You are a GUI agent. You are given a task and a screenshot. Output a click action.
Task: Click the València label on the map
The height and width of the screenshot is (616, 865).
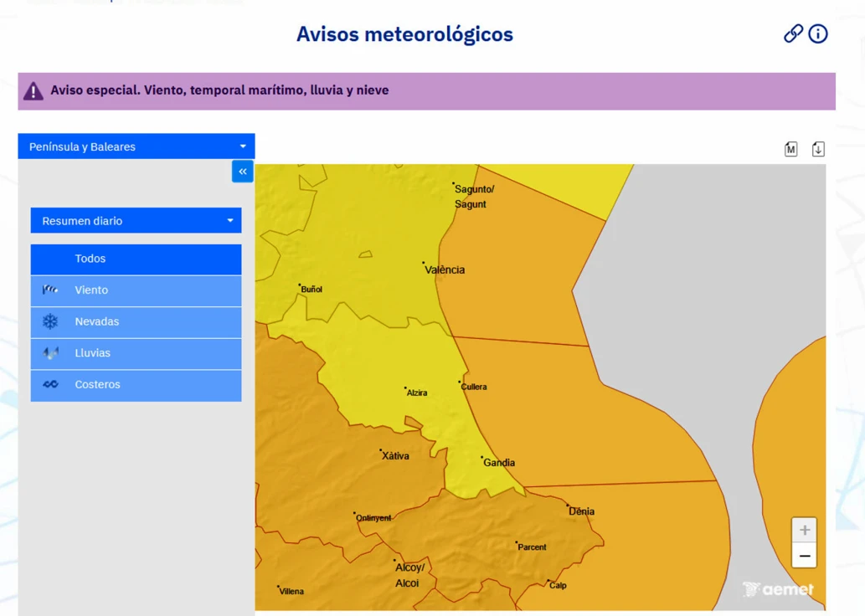coord(444,269)
